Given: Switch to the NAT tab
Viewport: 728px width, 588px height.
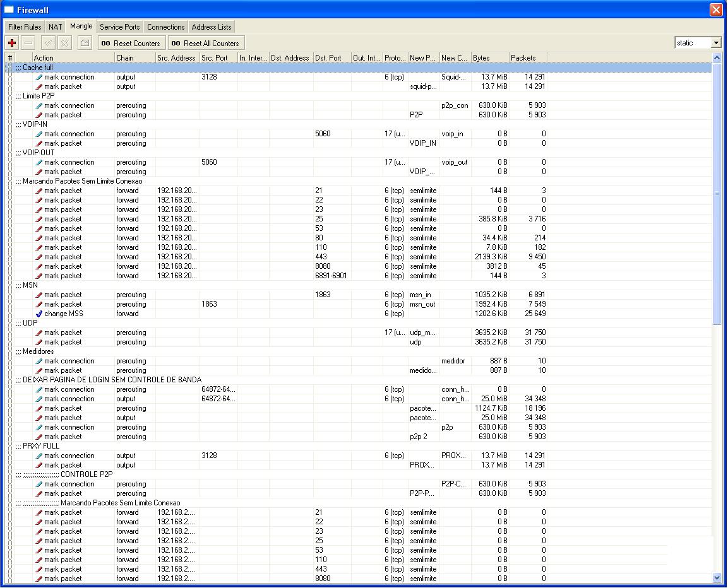Looking at the screenshot, I should pos(56,27).
